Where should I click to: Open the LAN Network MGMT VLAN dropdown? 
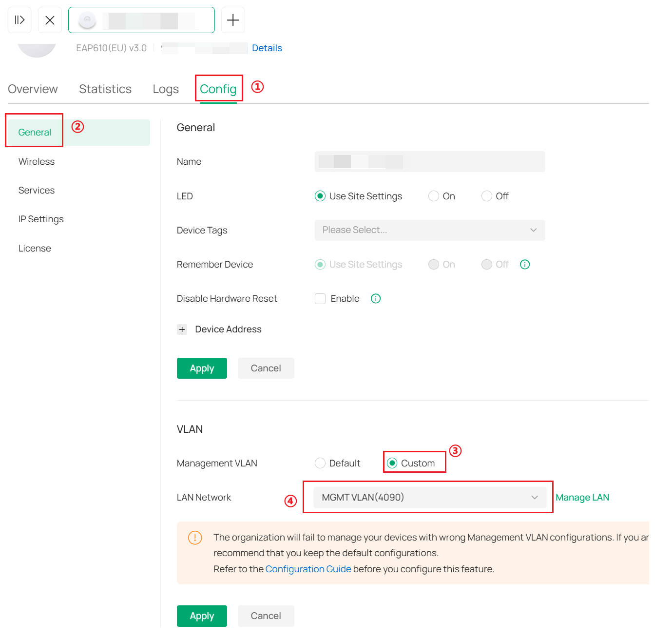pyautogui.click(x=429, y=497)
